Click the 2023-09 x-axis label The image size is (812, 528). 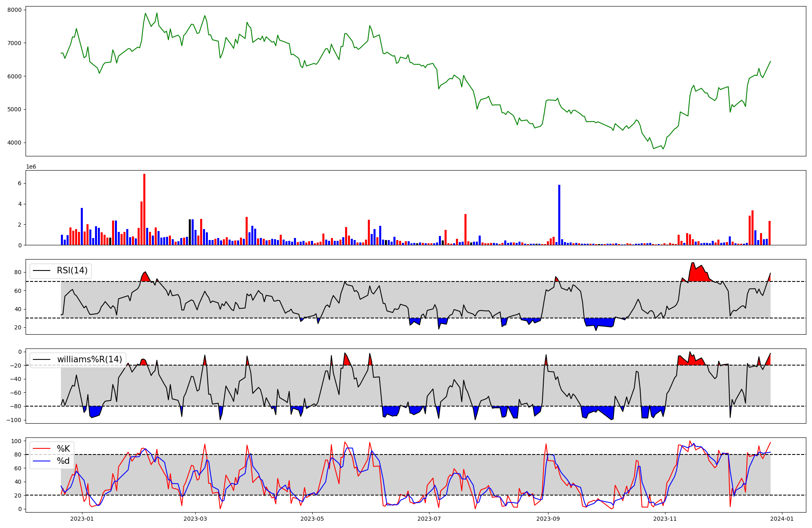548,519
